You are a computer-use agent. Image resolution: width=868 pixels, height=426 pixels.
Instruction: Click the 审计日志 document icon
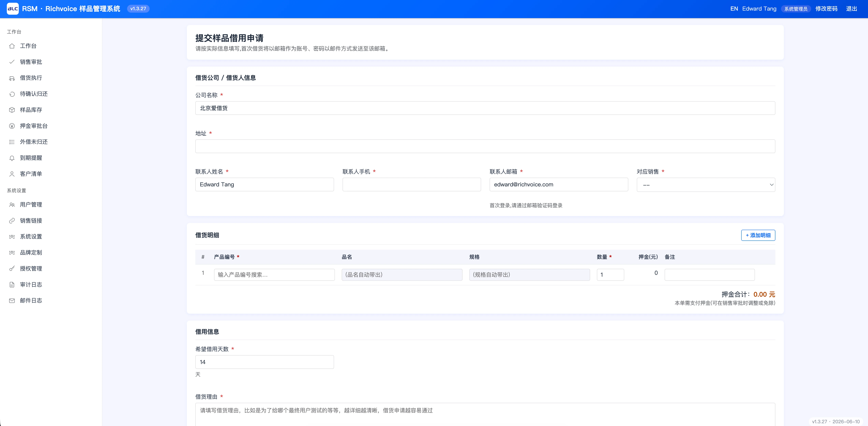pos(12,285)
